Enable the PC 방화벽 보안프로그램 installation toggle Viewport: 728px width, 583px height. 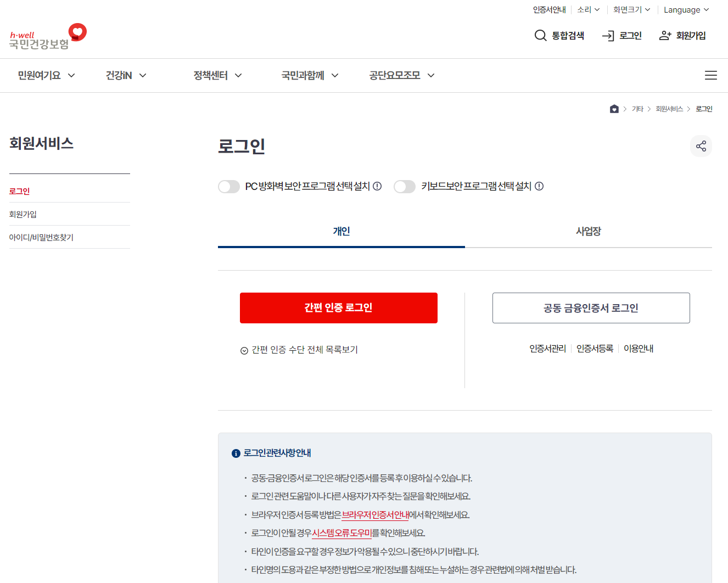point(229,186)
